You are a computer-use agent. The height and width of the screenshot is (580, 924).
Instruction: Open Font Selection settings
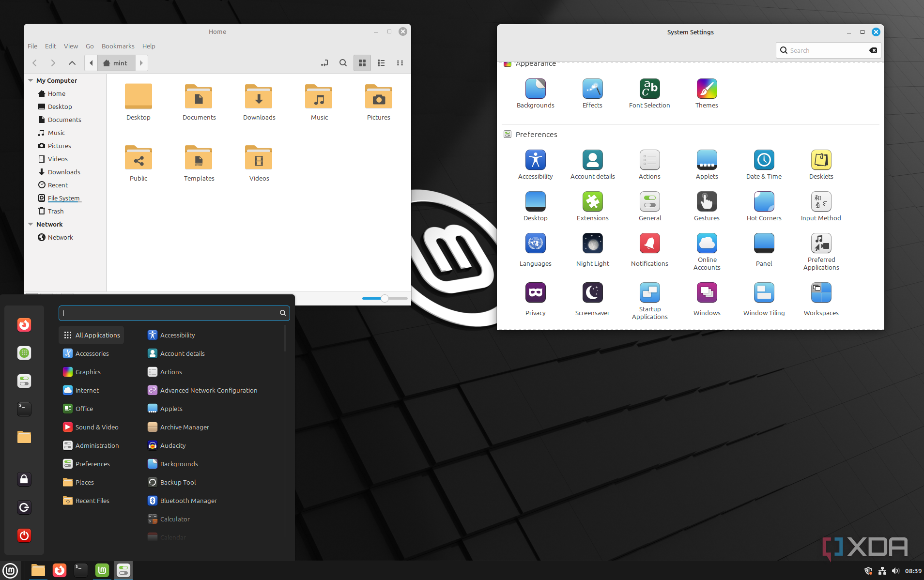tap(649, 93)
